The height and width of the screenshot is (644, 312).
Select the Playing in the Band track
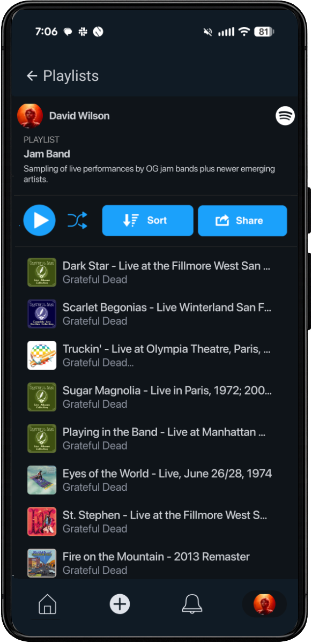tap(164, 432)
